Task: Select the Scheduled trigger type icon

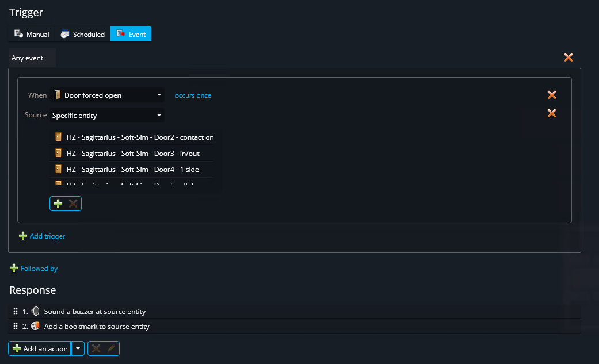Action: (x=64, y=33)
